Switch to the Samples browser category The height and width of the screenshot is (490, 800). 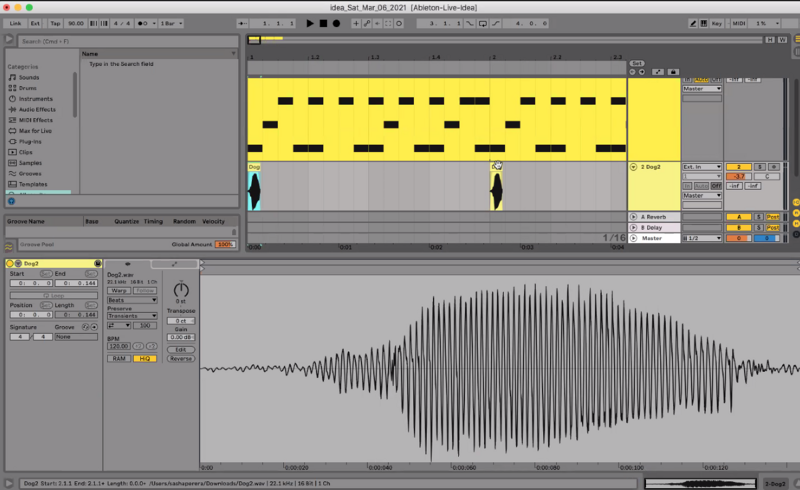point(30,163)
